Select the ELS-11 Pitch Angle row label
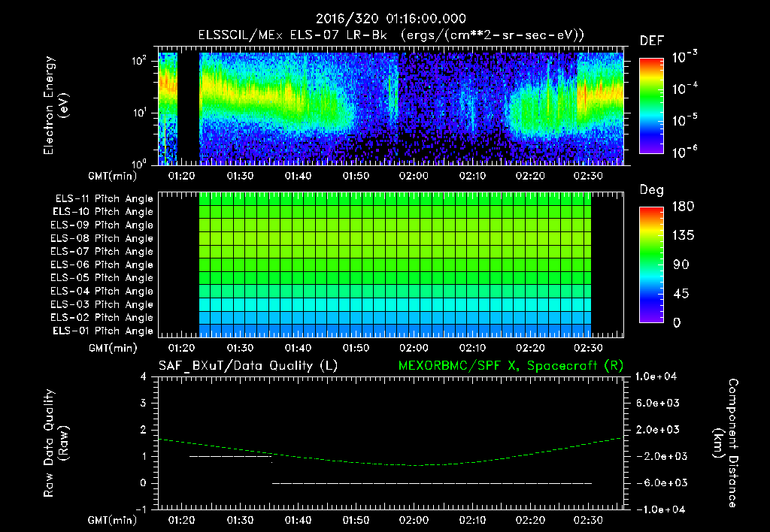The width and height of the screenshot is (770, 532). 104,199
